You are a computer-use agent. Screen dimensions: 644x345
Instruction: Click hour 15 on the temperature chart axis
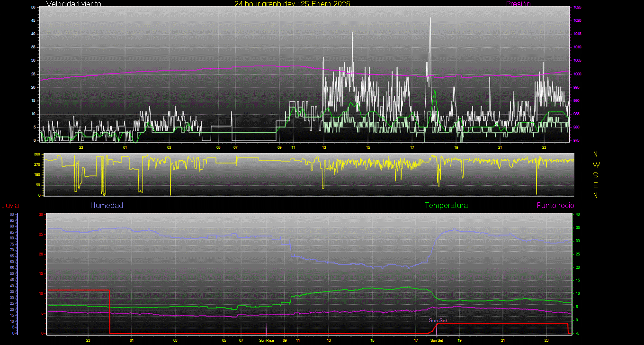[x=372, y=340]
